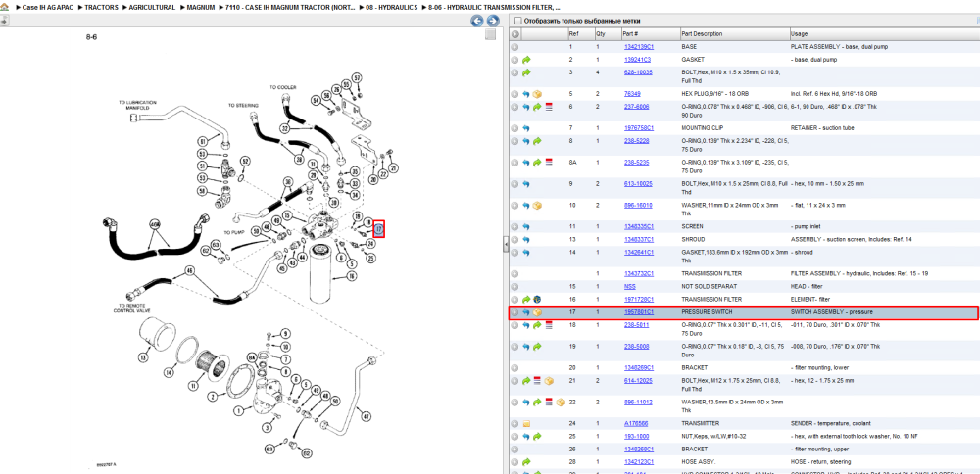Click red list icon in ref 18 O-RING row
This screenshot has width=980, height=474.
549,325
